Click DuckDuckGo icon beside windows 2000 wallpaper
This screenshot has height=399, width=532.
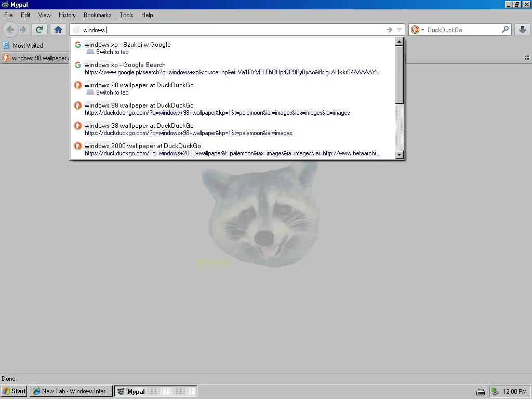[78, 146]
